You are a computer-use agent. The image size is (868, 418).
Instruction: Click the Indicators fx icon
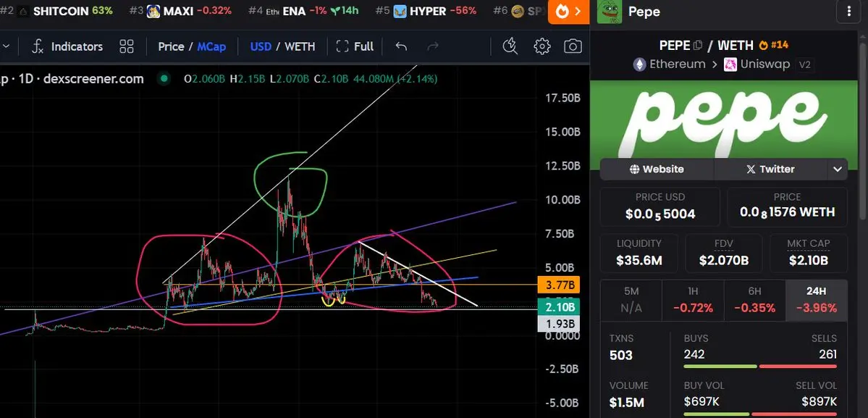pos(37,46)
